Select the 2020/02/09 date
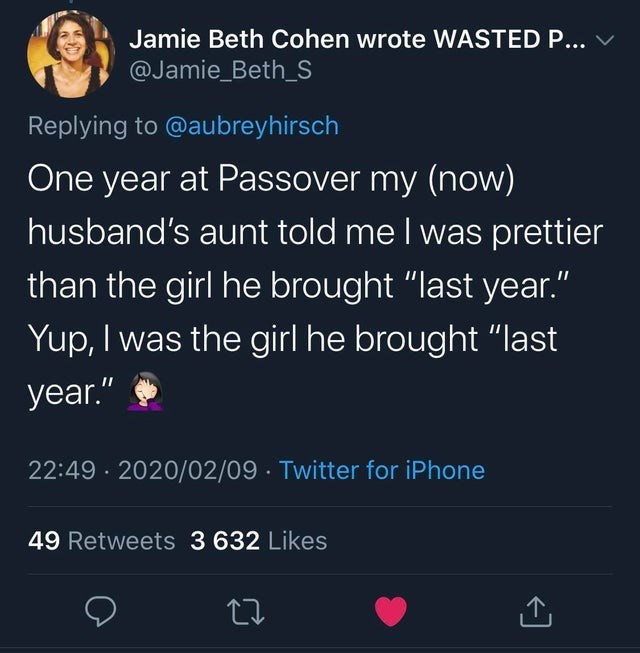 click(187, 470)
